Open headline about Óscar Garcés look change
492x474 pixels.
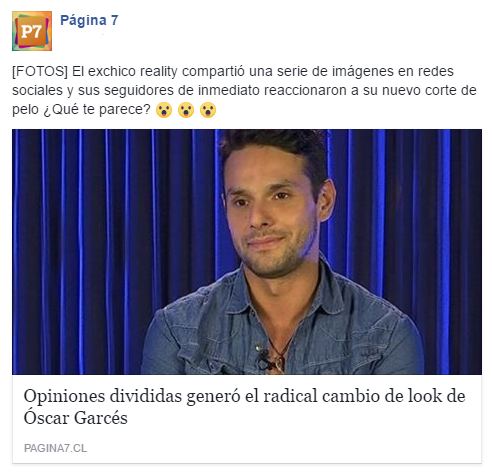point(244,407)
